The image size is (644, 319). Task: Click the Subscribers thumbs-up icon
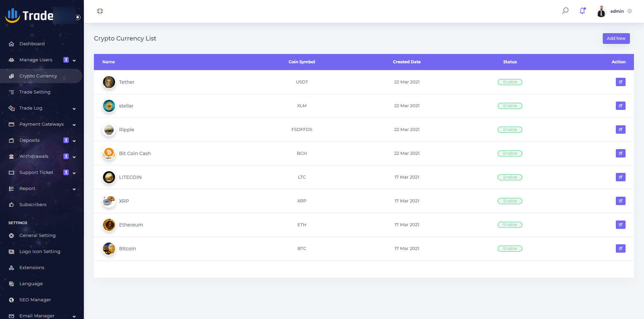(11, 205)
